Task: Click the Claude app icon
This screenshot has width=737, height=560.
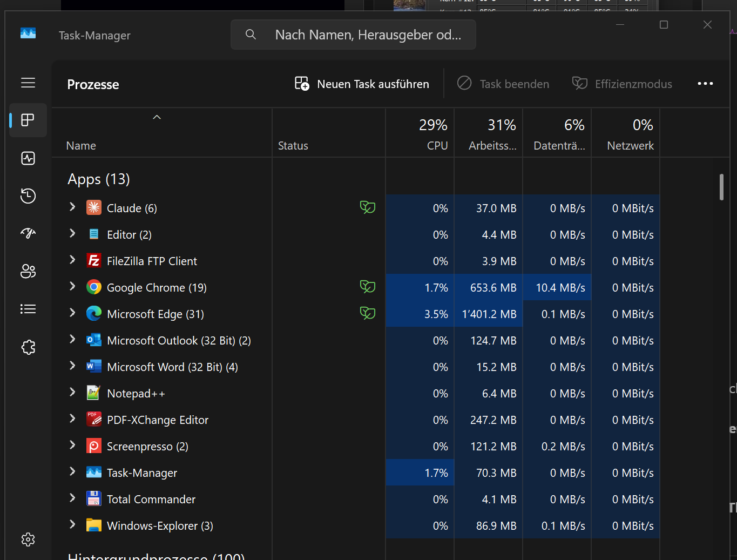Action: [94, 207]
